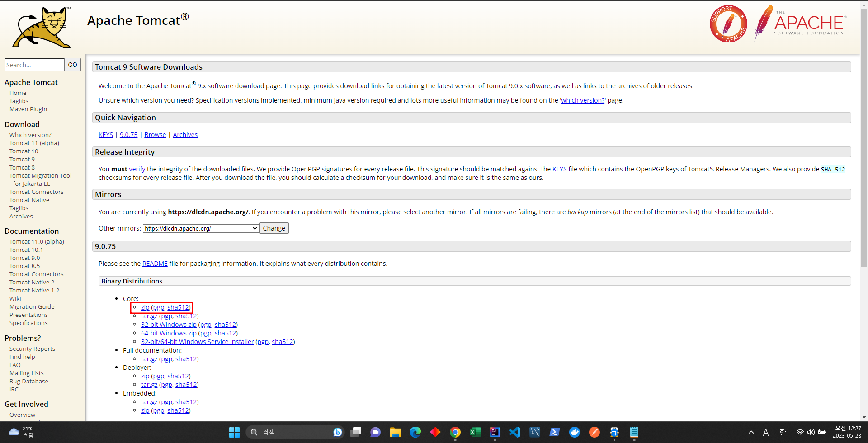Open the Browse link in Quick Navigation
The width and height of the screenshot is (868, 443).
click(155, 135)
